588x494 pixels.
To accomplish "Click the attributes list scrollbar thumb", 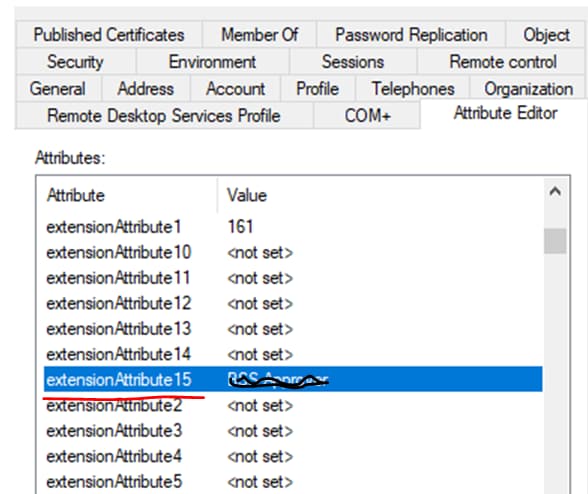I will click(x=555, y=241).
